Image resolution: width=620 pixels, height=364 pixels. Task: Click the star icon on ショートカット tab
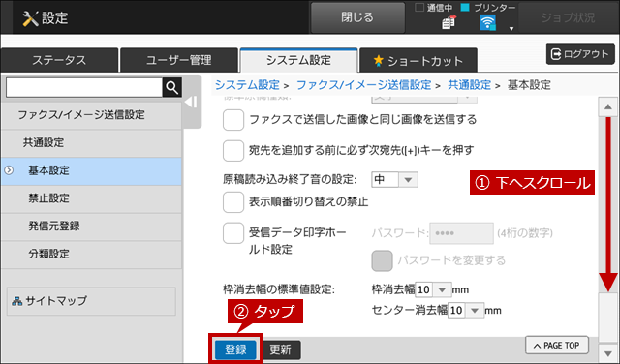379,60
